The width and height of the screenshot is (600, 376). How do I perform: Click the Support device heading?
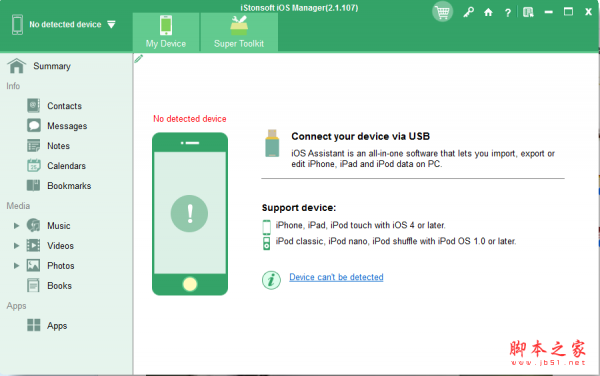pyautogui.click(x=299, y=208)
